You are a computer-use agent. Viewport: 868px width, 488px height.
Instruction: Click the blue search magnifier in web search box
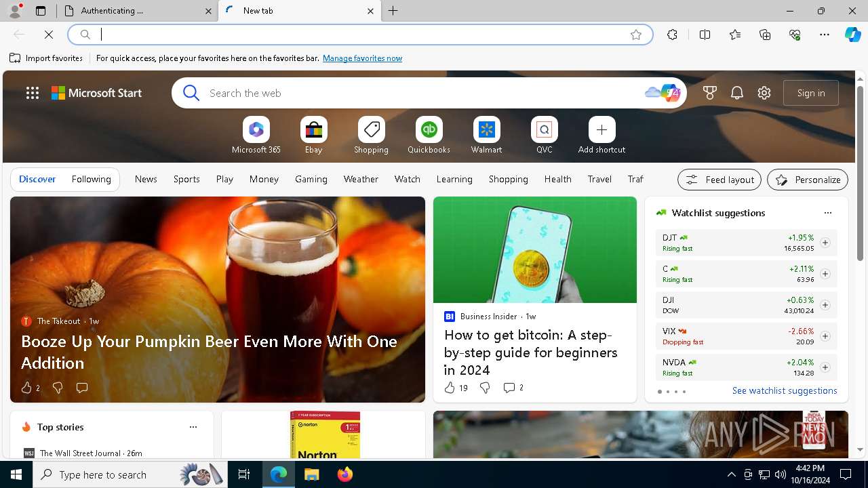click(x=191, y=93)
